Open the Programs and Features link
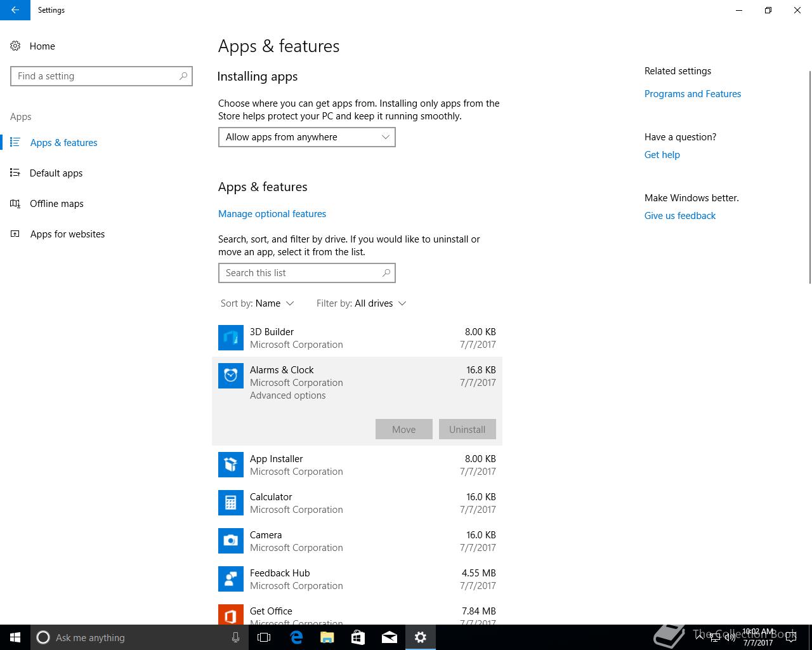The width and height of the screenshot is (812, 650). point(693,94)
